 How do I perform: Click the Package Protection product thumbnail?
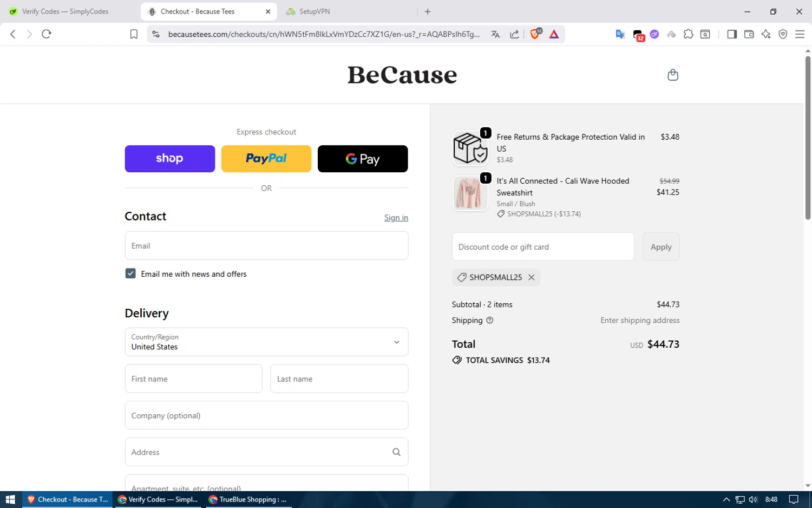click(x=470, y=148)
